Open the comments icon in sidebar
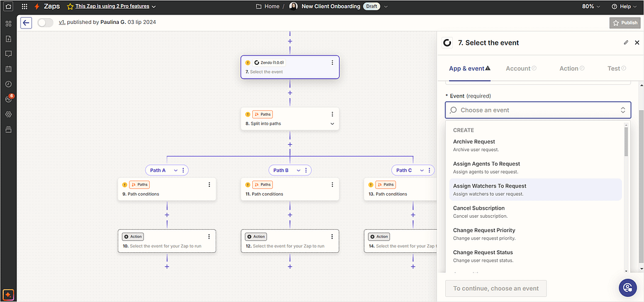The width and height of the screenshot is (644, 302). (x=8, y=54)
